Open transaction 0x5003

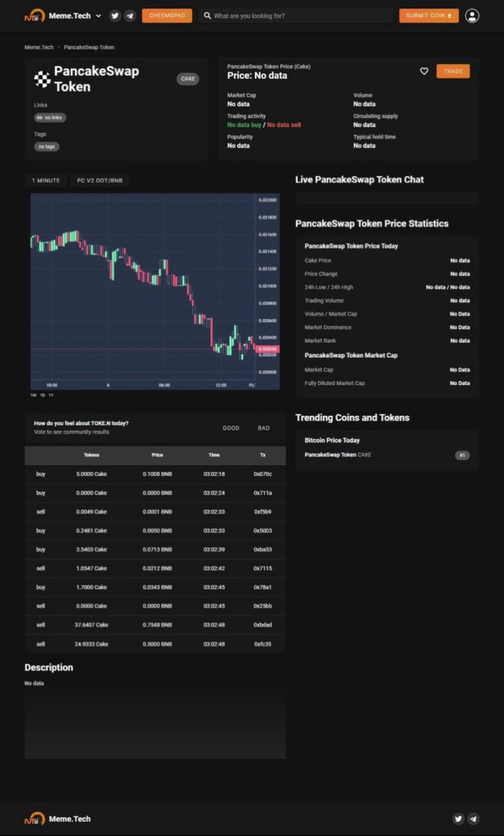[262, 530]
